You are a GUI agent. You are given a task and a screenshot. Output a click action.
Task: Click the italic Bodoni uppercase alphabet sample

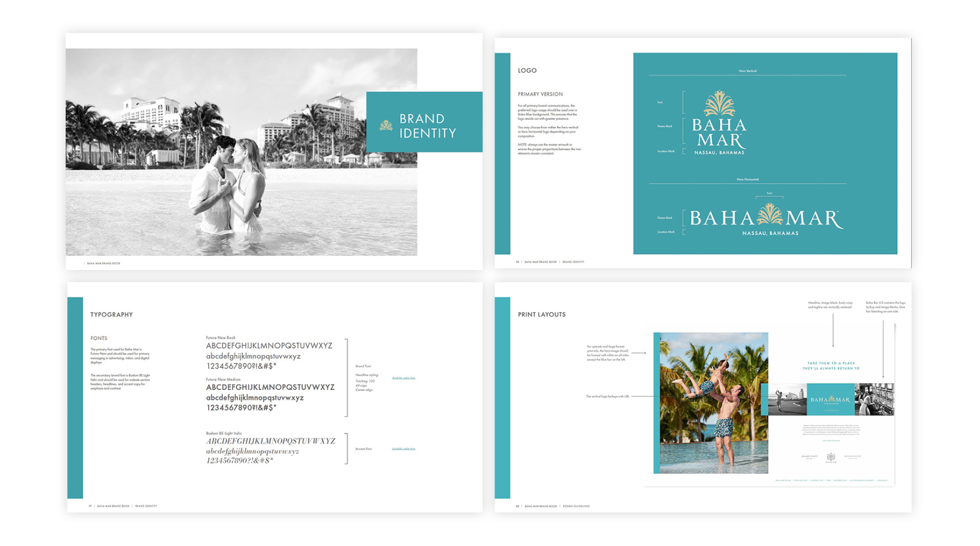point(271,441)
